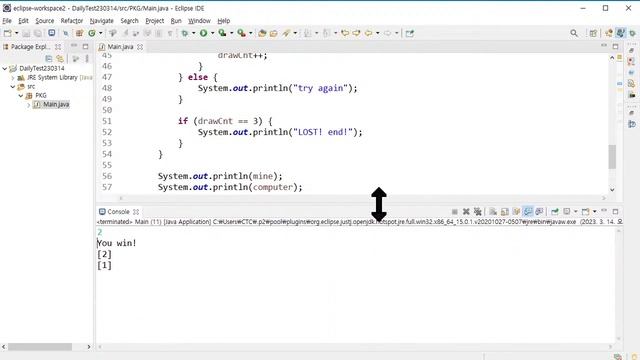Click the Last Edit Location icon

345,33
